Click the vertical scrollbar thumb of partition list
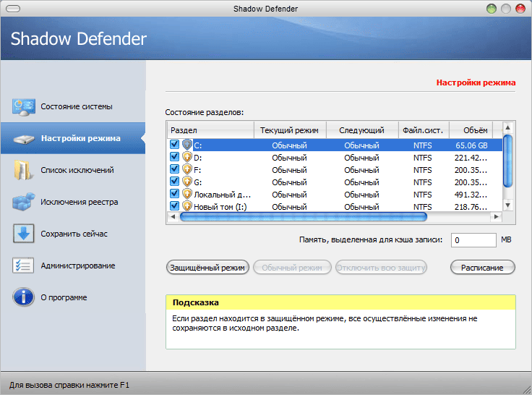The height and width of the screenshot is (395, 532). (x=507, y=161)
